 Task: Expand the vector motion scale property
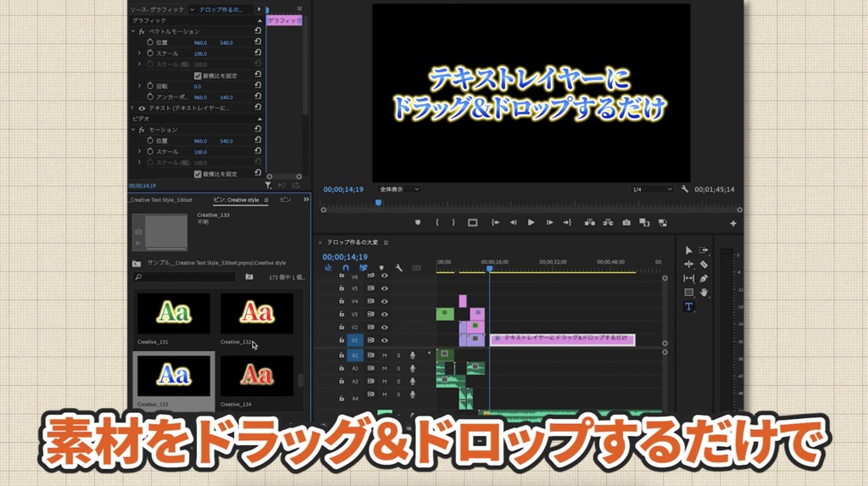coord(140,53)
